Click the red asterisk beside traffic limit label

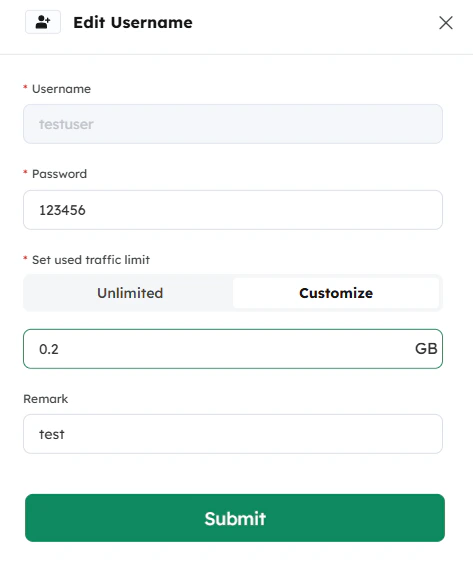tap(25, 259)
